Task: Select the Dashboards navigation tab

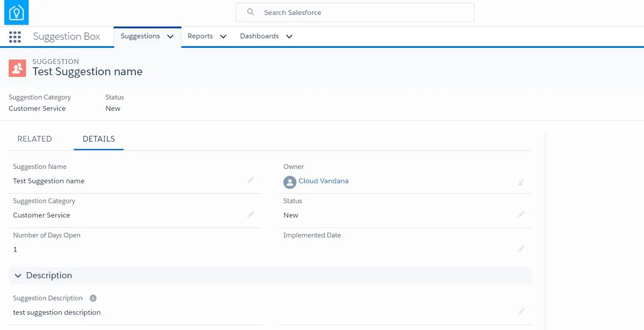Action: click(x=259, y=36)
